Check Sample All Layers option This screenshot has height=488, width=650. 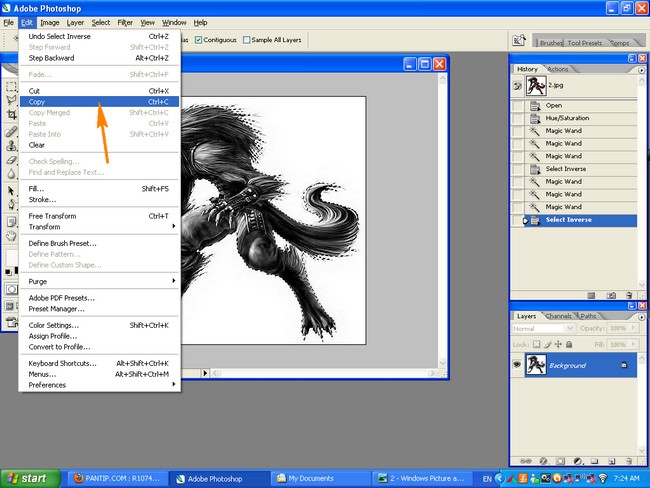coord(247,40)
